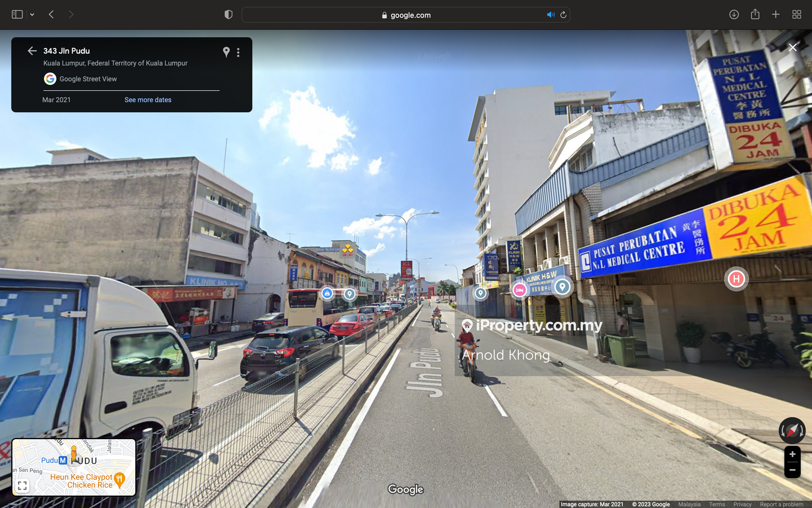Open the three-dot more options menu
The image size is (812, 508).
coord(239,52)
